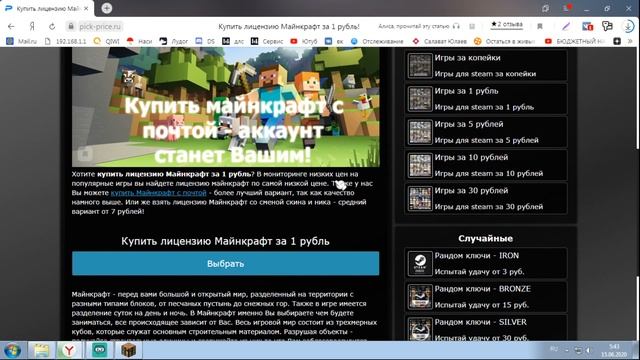The image size is (640, 360).
Task: Reload the page with refresh icon
Action: point(52,27)
